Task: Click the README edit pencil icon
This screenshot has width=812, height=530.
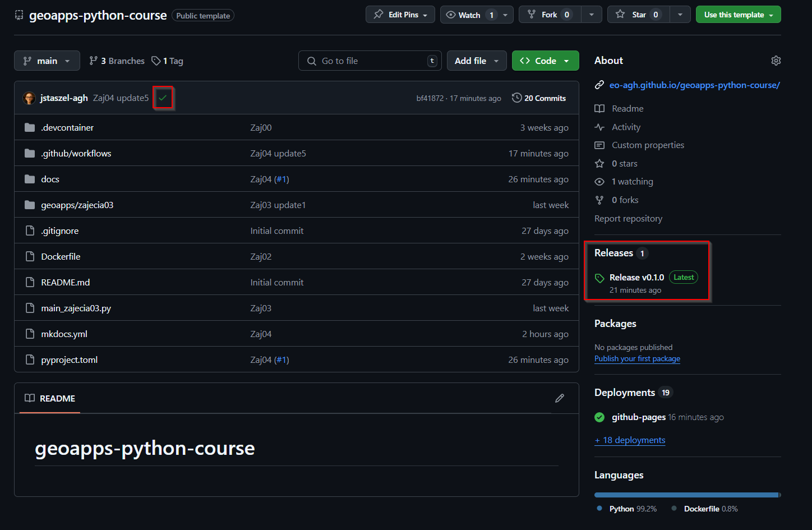Action: 560,398
